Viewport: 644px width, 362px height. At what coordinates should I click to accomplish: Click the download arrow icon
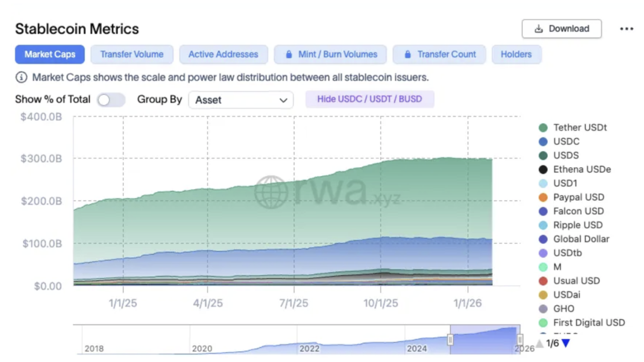(x=538, y=29)
